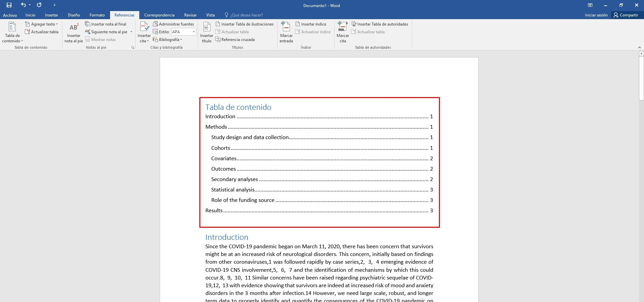Open the Tabla de contenido gallery
The height and width of the screenshot is (302, 644).
coord(12,32)
